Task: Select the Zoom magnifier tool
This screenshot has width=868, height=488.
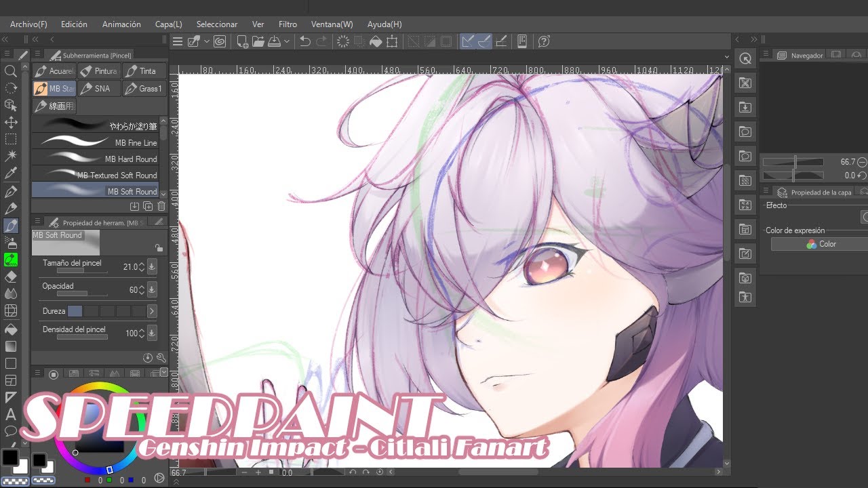Action: point(11,70)
